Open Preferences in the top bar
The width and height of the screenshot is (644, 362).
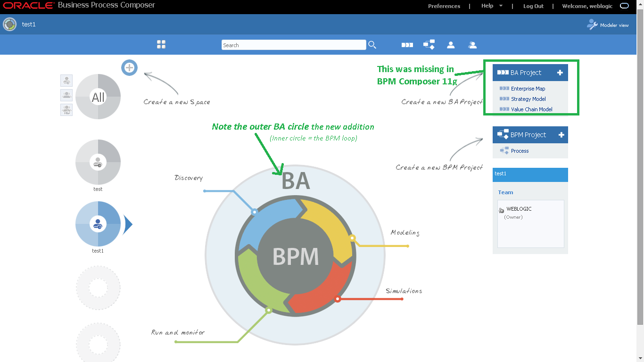[x=444, y=6]
